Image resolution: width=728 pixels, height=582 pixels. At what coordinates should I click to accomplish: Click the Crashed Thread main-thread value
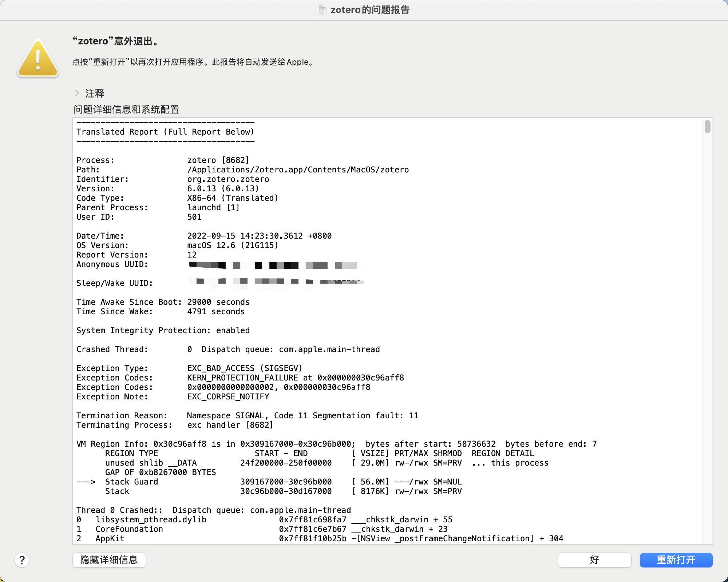click(284, 349)
